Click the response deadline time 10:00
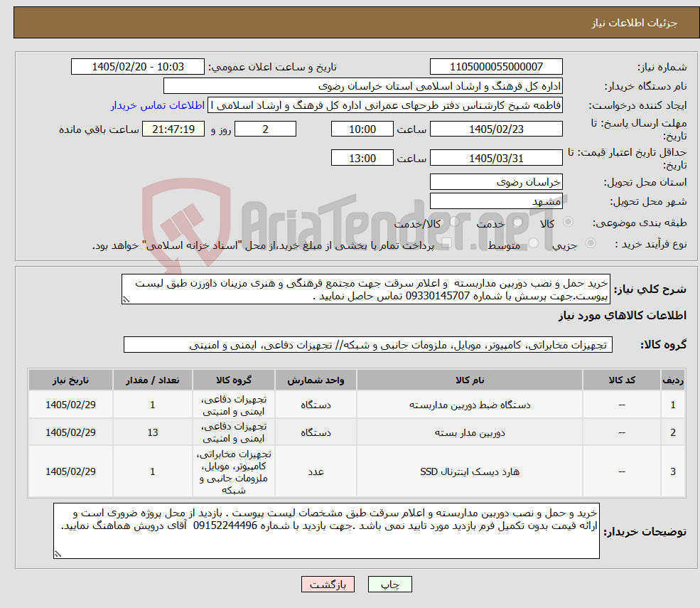The width and height of the screenshot is (700, 608). (362, 129)
